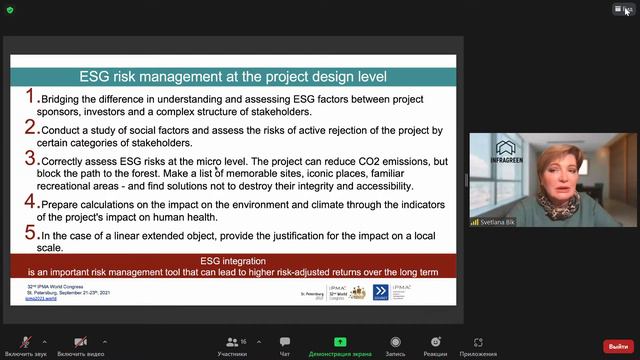Grab the divider handle between slide and video
640x360 pixels.
click(466, 180)
